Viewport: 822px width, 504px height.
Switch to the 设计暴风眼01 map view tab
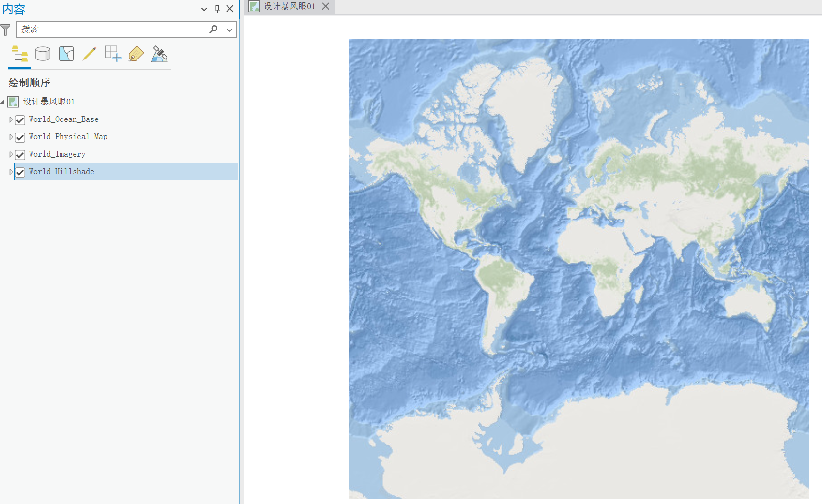[x=289, y=6]
